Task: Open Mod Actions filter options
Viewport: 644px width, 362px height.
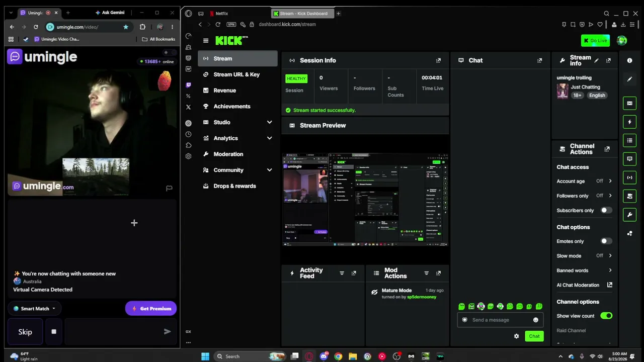Action: point(426,273)
